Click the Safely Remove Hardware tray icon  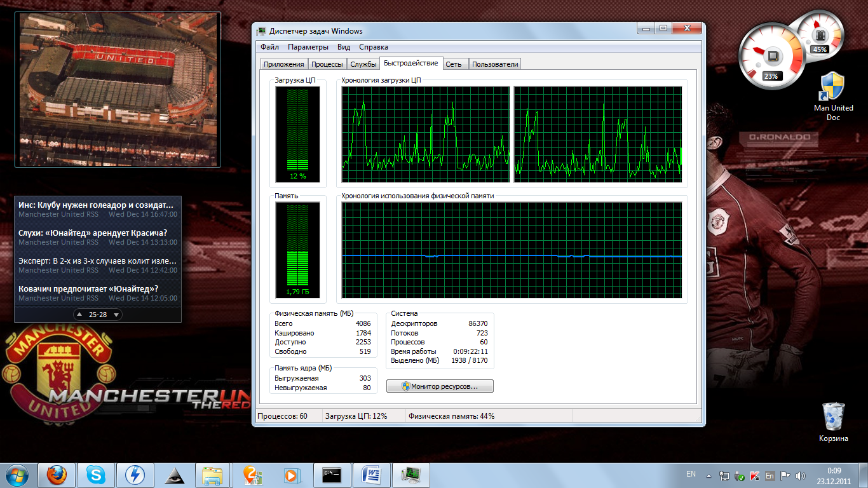point(740,475)
